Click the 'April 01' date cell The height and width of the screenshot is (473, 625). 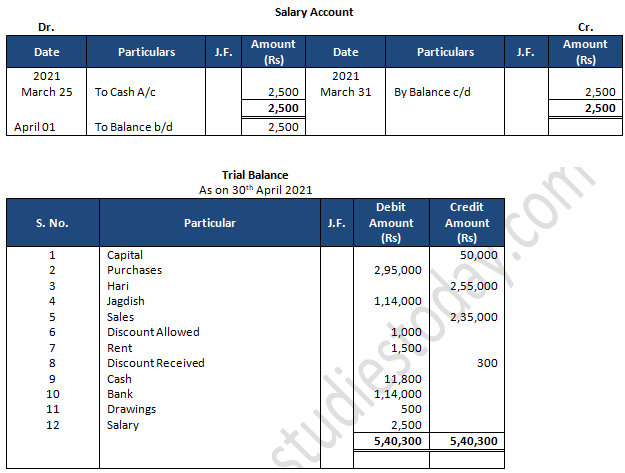[35, 127]
